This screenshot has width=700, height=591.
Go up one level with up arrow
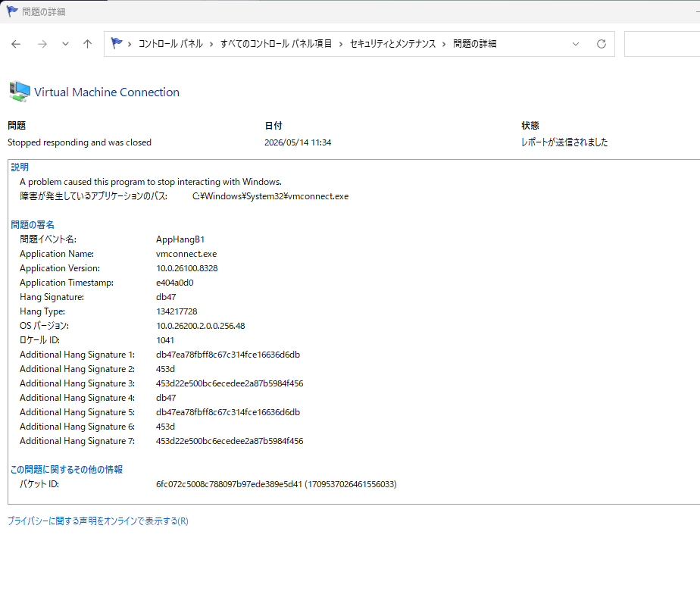point(88,44)
